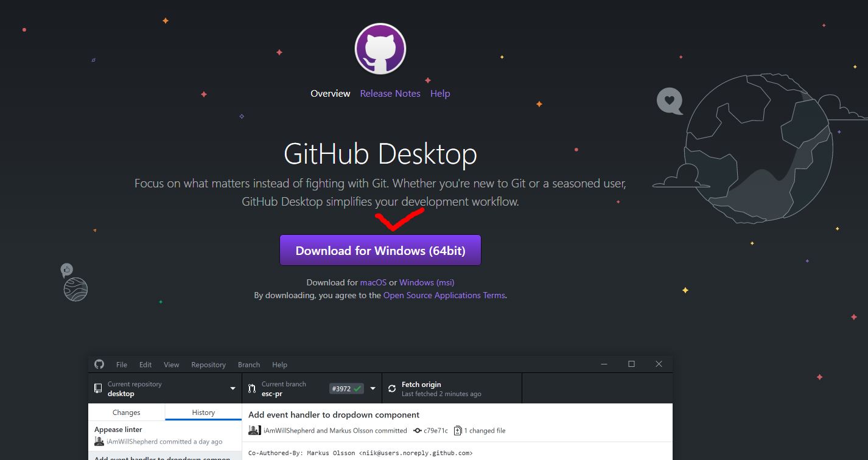The image size is (868, 460).
Task: Expand the Current repository dropdown arrow
Action: click(233, 388)
